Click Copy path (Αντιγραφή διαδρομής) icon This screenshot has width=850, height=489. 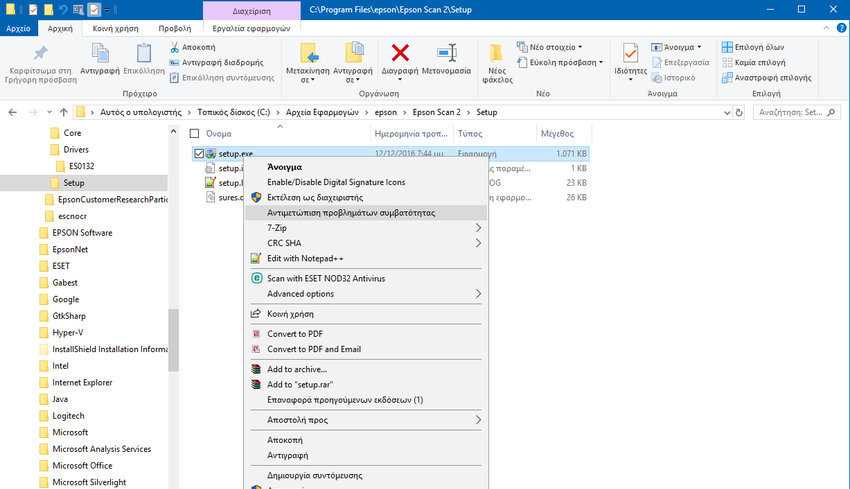[x=175, y=63]
